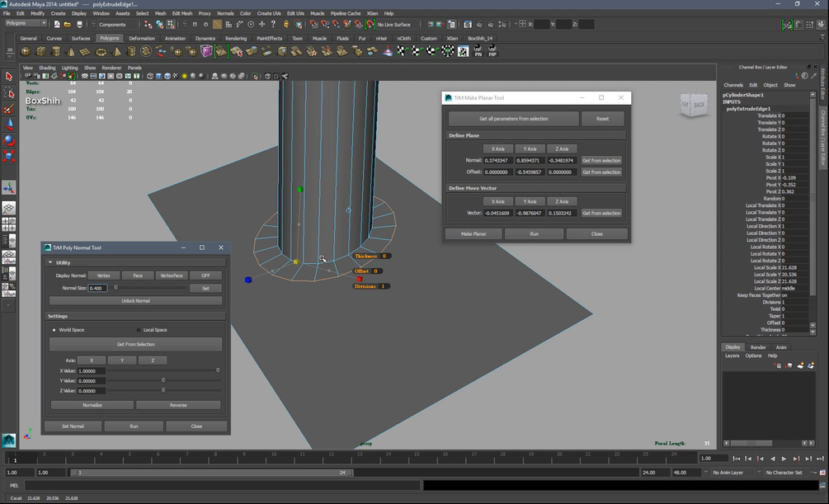Click the PN python shelf icon
The height and width of the screenshot is (504, 829).
coord(478,51)
